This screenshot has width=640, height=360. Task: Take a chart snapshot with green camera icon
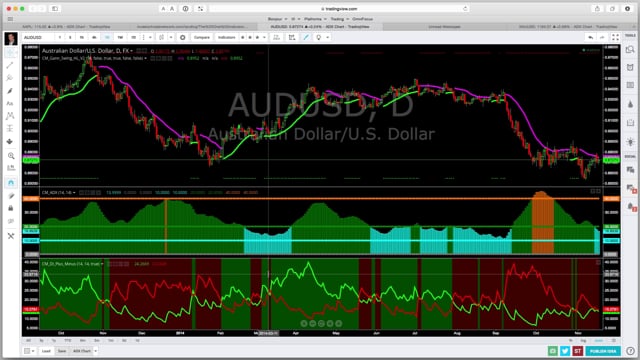pos(553,351)
